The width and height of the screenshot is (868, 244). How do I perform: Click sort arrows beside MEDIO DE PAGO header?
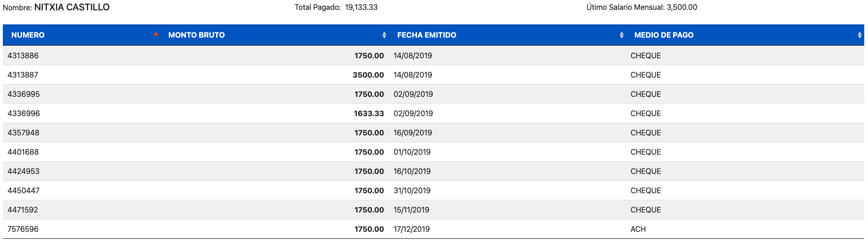pos(860,35)
